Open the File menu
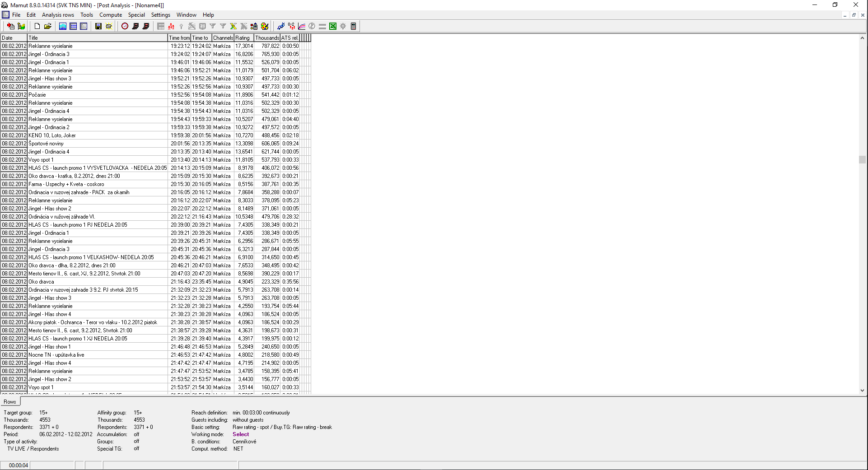The image size is (868, 470). point(16,15)
